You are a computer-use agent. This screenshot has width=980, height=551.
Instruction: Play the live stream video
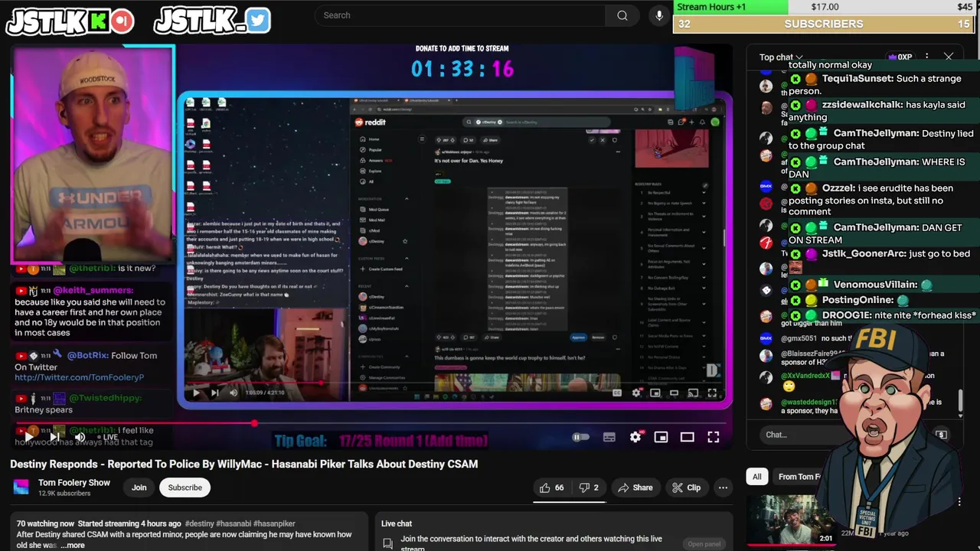tap(28, 437)
